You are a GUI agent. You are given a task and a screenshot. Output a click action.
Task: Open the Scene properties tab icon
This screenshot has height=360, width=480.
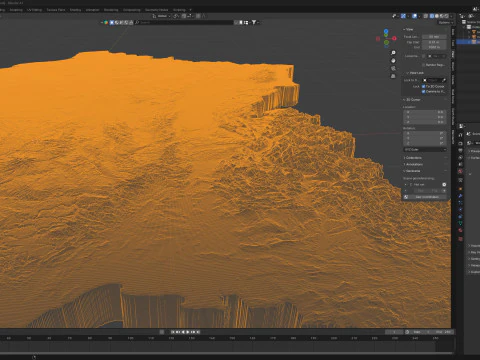tap(460, 164)
